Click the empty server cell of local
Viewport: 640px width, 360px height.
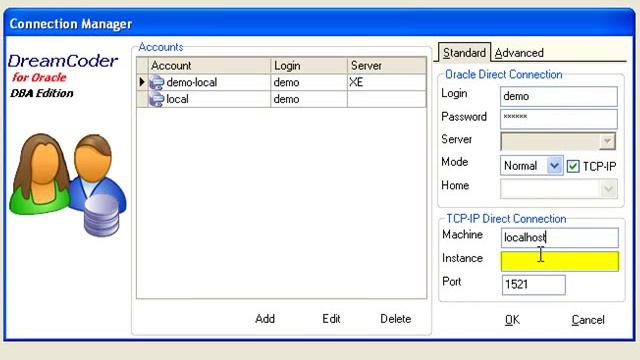tap(387, 99)
